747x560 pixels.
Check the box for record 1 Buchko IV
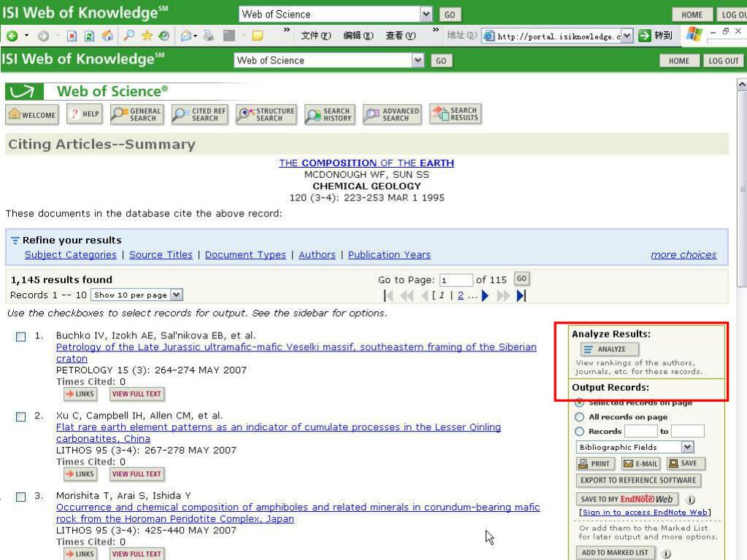(21, 337)
